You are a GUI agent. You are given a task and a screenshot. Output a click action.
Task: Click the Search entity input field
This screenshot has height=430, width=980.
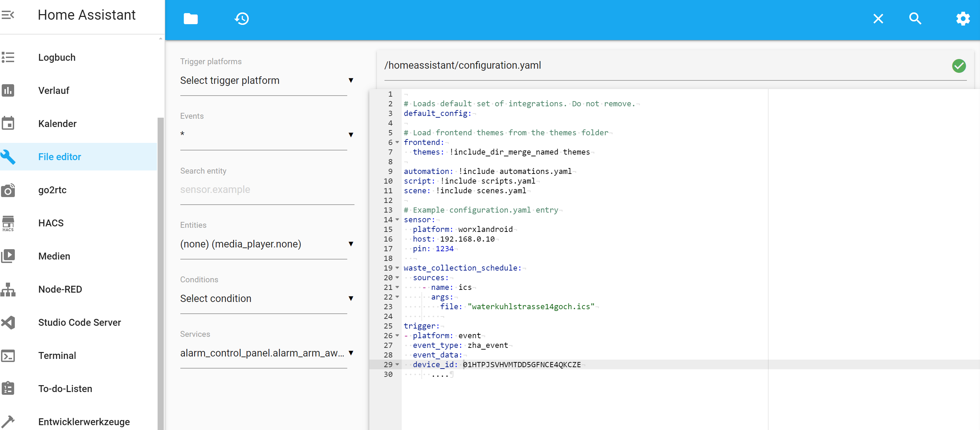pos(266,190)
